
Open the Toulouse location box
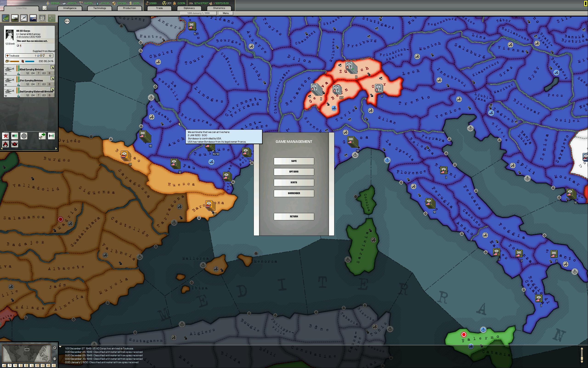[x=29, y=56]
